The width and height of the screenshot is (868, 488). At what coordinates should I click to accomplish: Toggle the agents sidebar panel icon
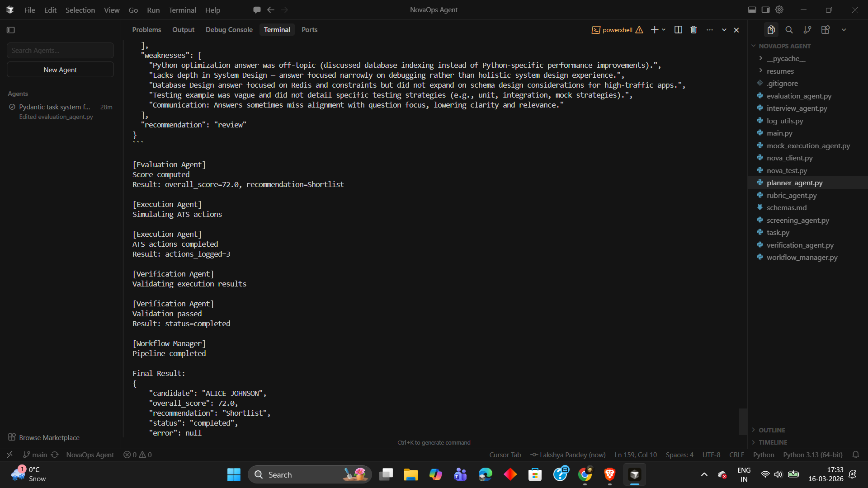coord(11,30)
